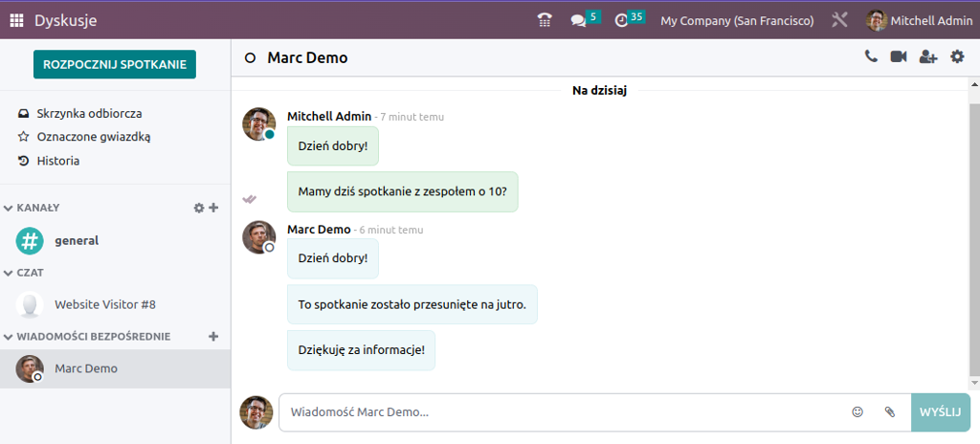Add a new channel with Kanały plus
The width and height of the screenshot is (980, 444).
213,208
